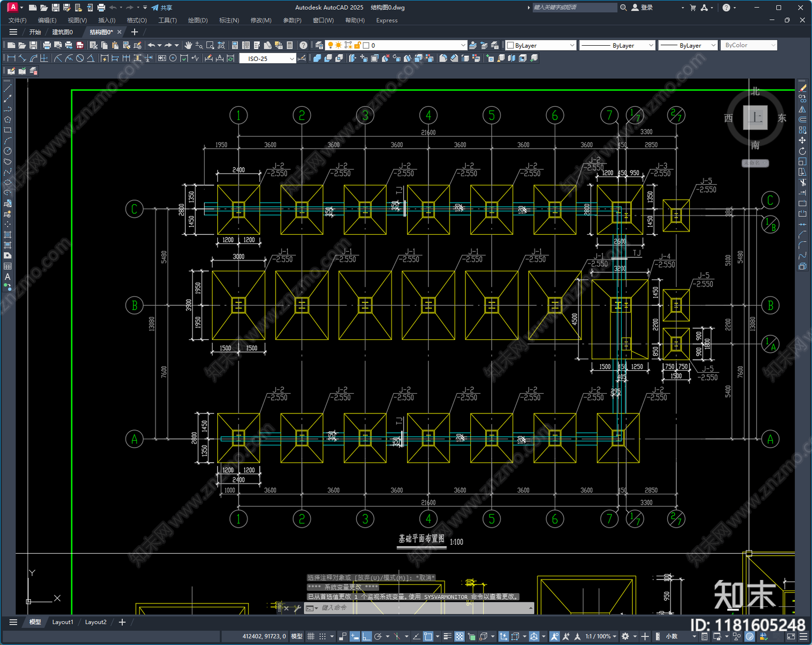Click the 登录 sign-in button
Image resolution: width=812 pixels, height=645 pixels.
(x=642, y=8)
